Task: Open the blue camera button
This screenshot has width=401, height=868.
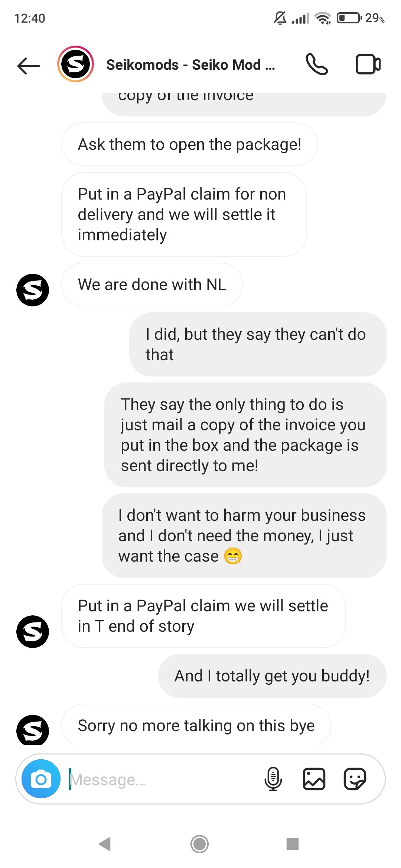Action: [x=41, y=779]
